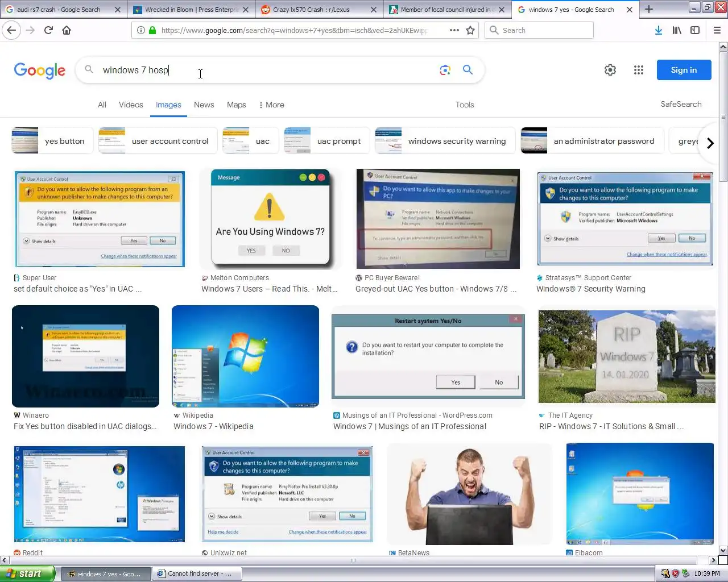Open the All search results tab
The width and height of the screenshot is (728, 582).
click(x=102, y=105)
